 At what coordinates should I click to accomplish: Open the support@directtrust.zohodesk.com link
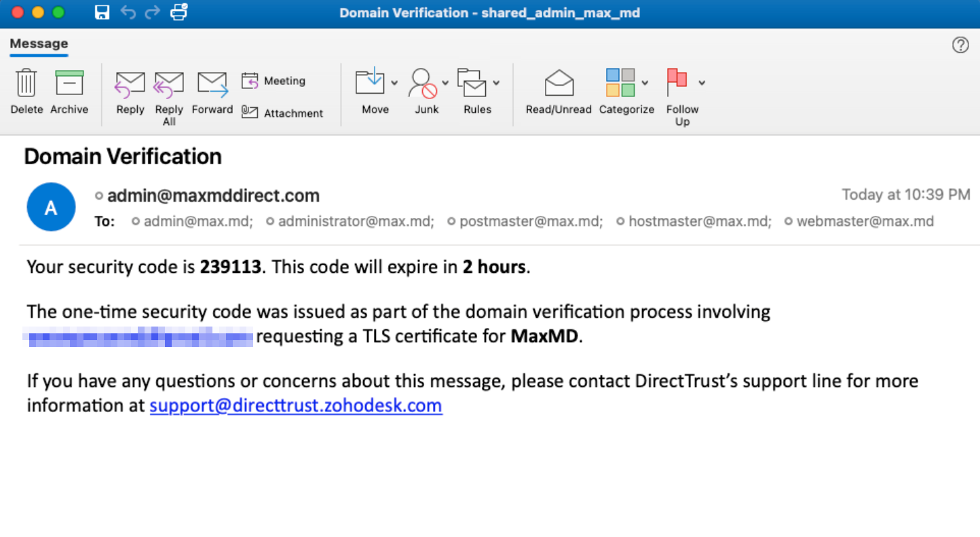296,406
